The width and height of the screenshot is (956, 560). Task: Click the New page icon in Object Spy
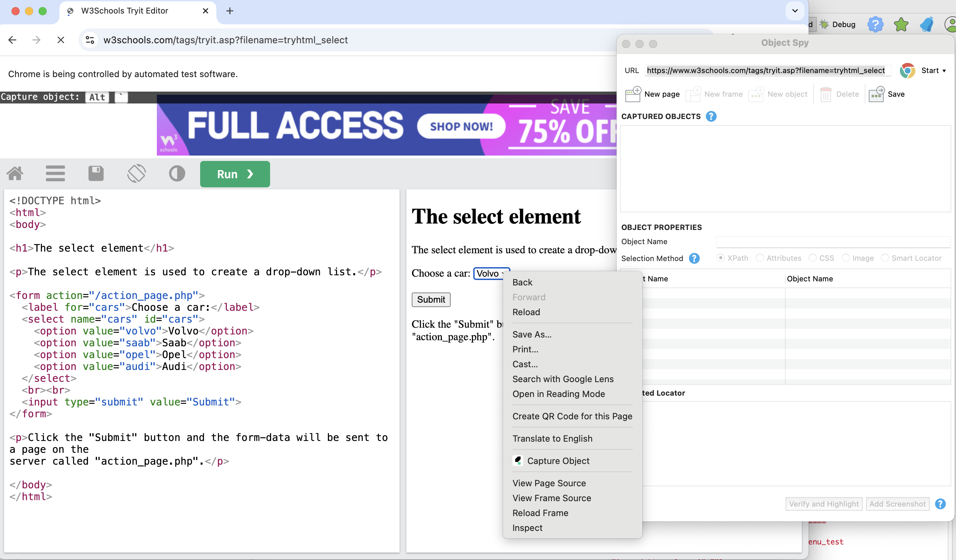[x=633, y=94]
